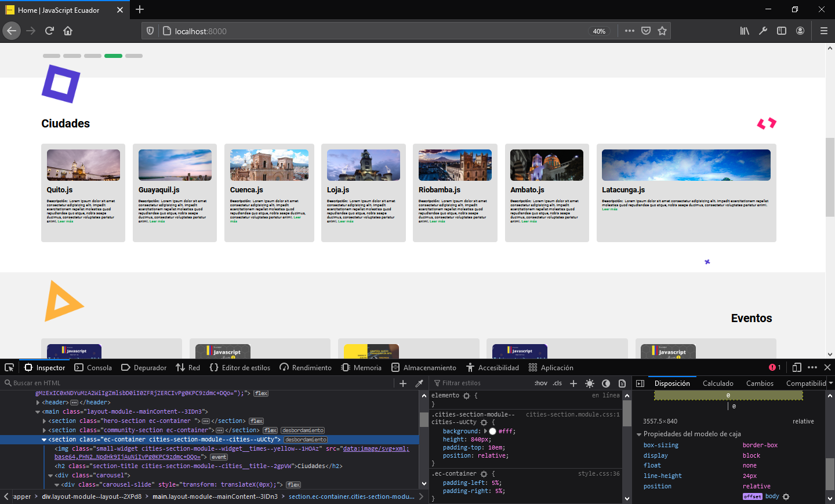Go to the Firefox home page
The image size is (835, 504).
[x=68, y=31]
